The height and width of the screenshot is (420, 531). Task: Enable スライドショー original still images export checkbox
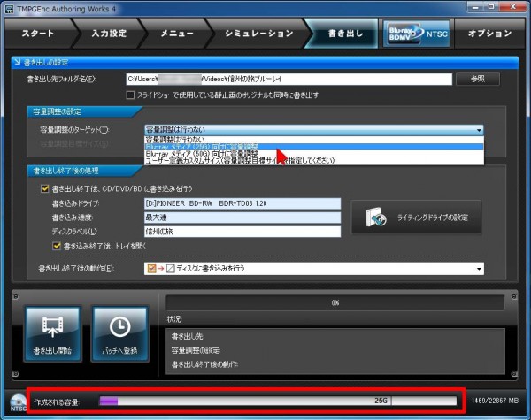pos(130,95)
